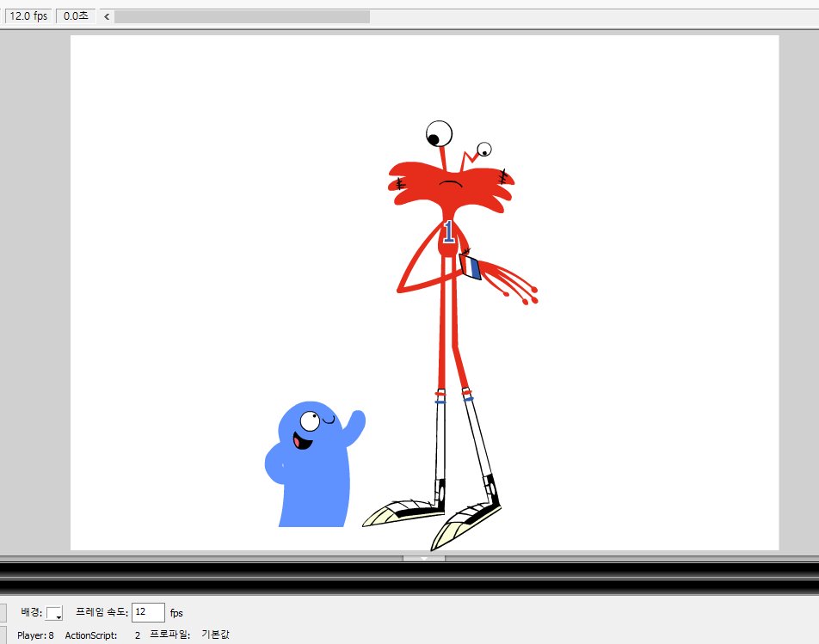This screenshot has height=644, width=819.
Task: Click the Player: 8 label
Action: pos(35,635)
